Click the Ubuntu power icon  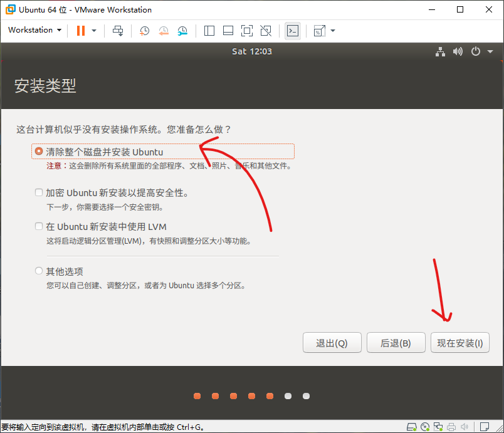476,51
